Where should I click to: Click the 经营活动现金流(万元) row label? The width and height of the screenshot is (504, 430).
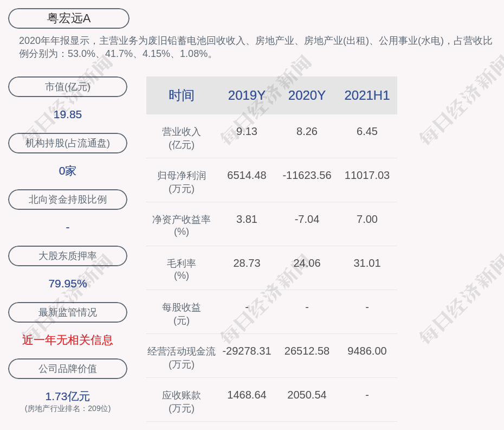[182, 358]
